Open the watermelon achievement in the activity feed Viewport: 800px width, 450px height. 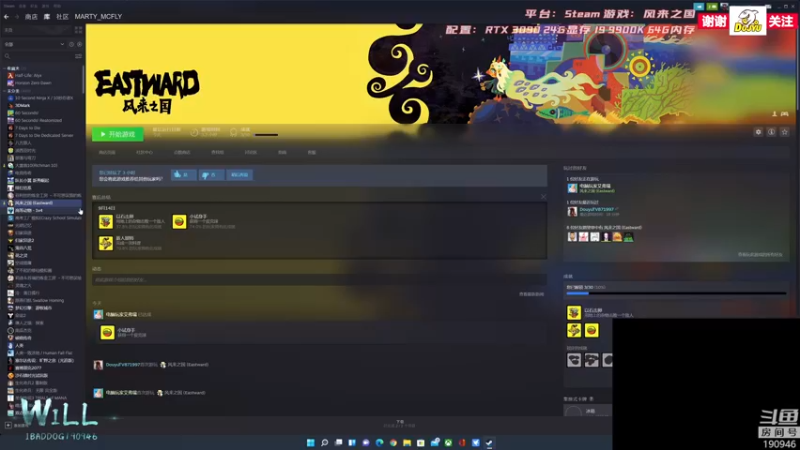coord(107,333)
